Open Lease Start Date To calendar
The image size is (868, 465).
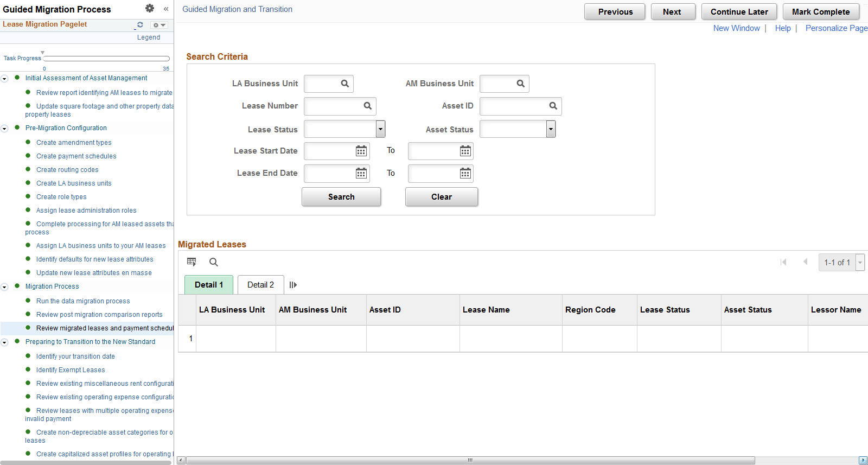pos(465,151)
